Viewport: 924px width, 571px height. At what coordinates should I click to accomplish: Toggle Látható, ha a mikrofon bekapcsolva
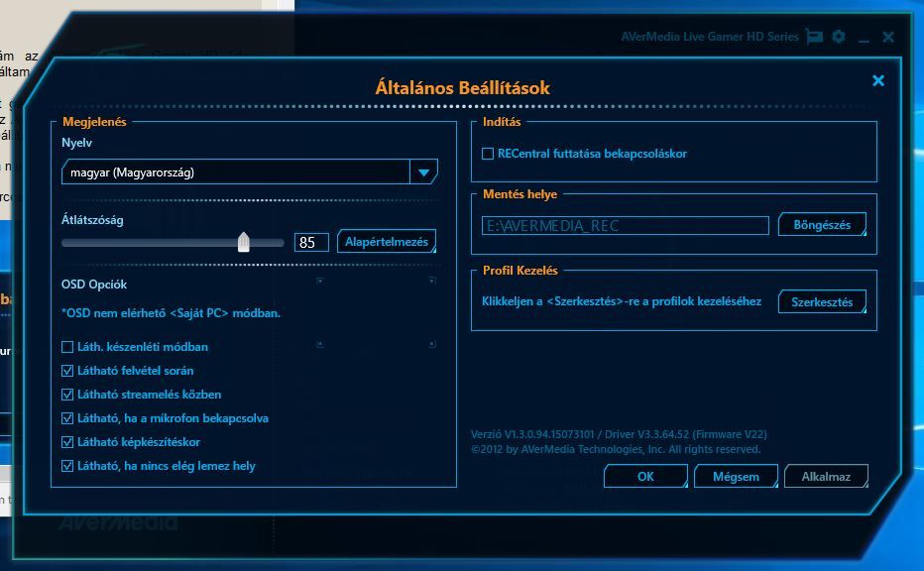click(67, 418)
